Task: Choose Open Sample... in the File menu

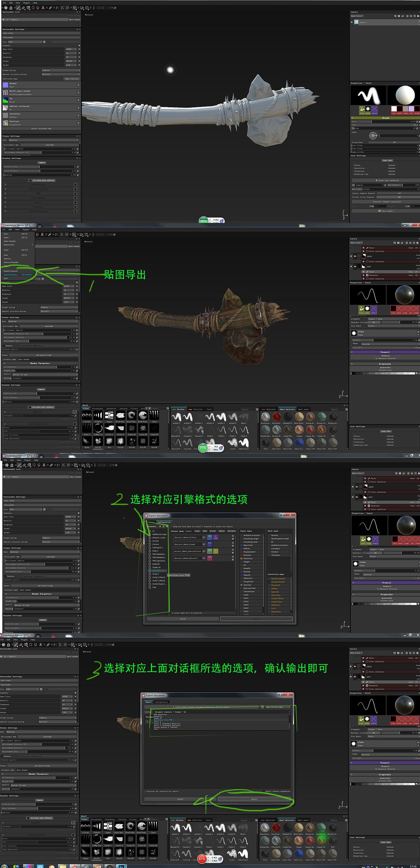Action: pos(18,241)
